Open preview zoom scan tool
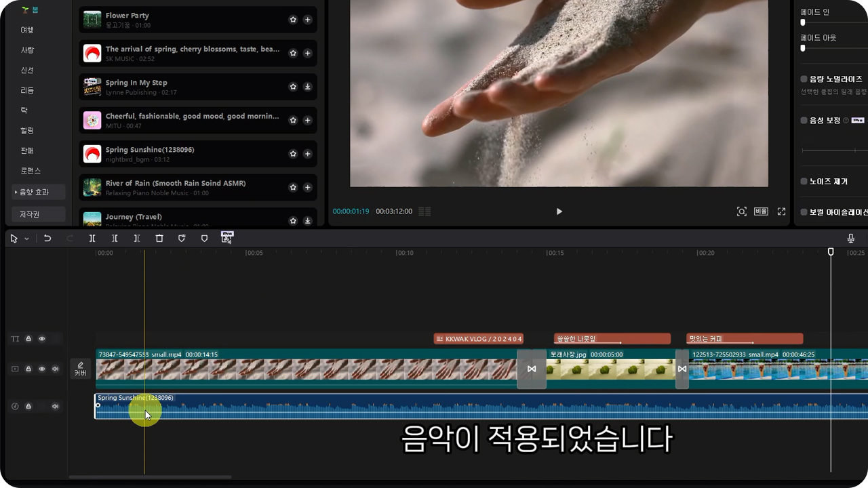This screenshot has height=488, width=868. [x=742, y=211]
